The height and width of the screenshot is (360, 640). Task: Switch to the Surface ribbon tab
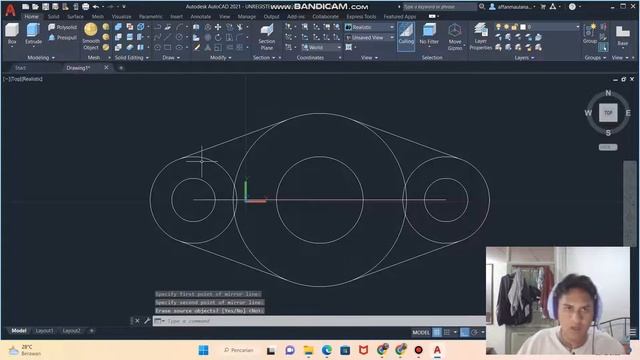(x=75, y=17)
